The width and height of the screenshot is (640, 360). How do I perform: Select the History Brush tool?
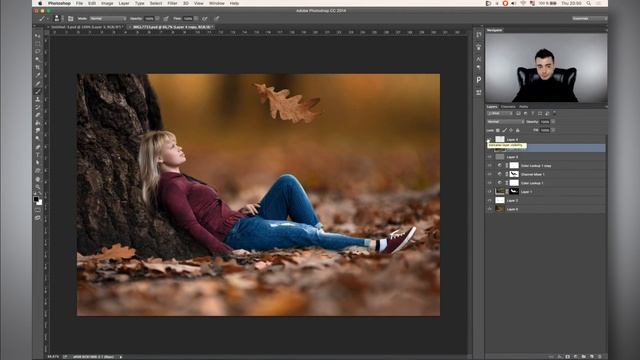click(38, 107)
